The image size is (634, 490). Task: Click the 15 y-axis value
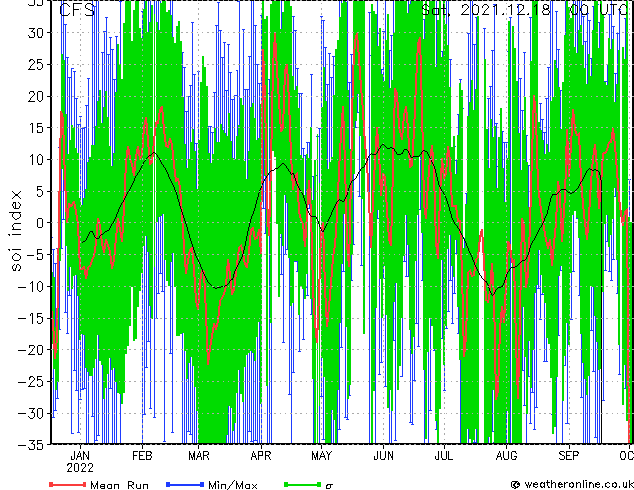tap(36, 128)
